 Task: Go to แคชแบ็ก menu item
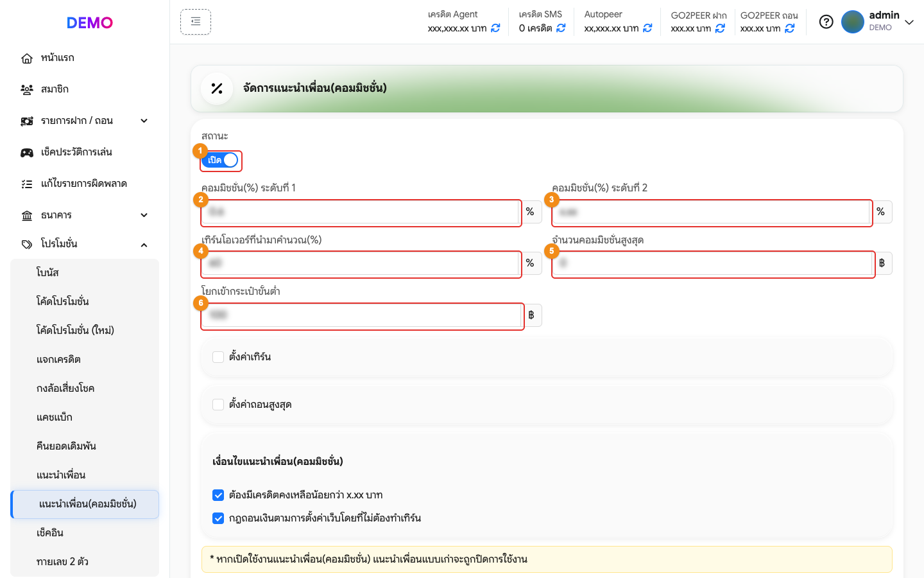point(85,417)
